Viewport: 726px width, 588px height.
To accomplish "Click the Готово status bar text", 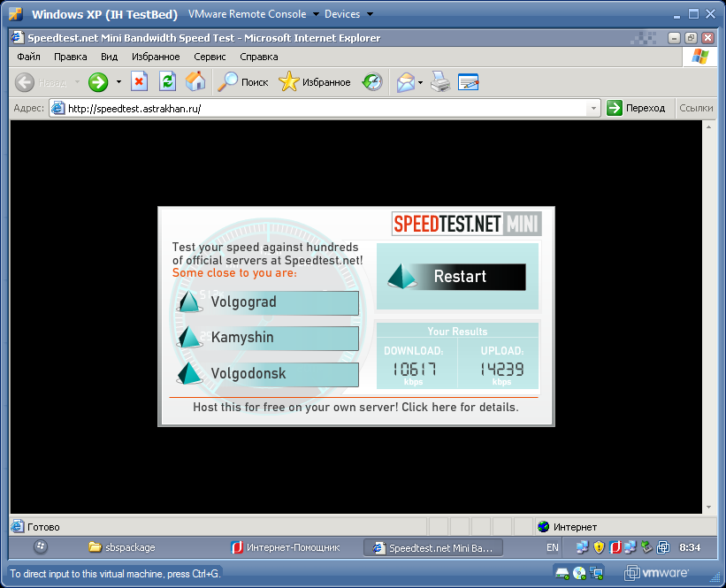I will 43,527.
